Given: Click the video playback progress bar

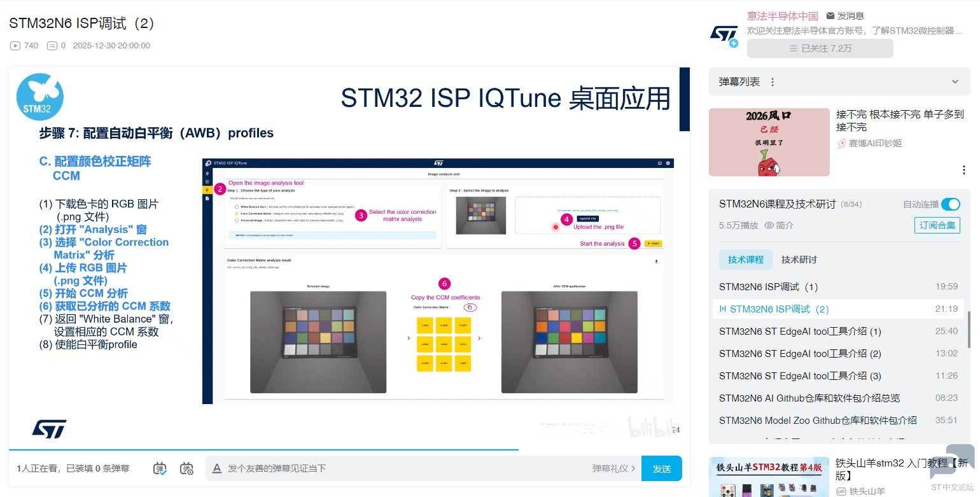Looking at the screenshot, I should click(349, 450).
